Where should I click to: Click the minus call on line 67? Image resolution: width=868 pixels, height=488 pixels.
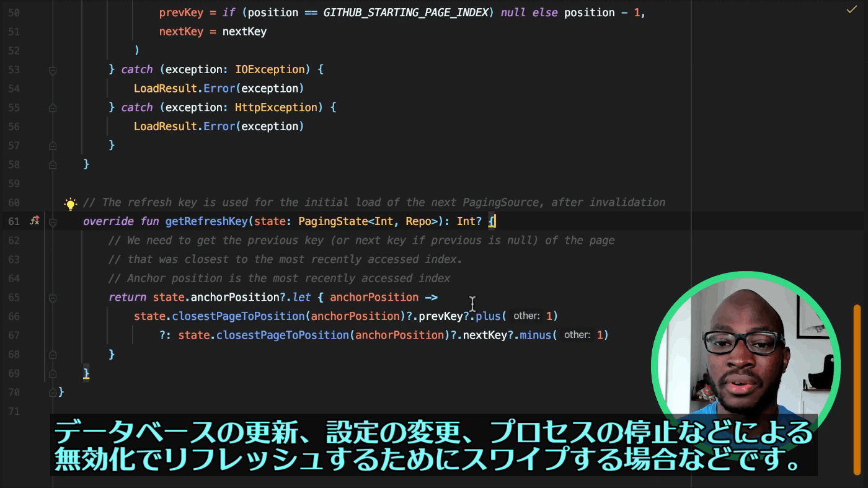[x=536, y=335]
